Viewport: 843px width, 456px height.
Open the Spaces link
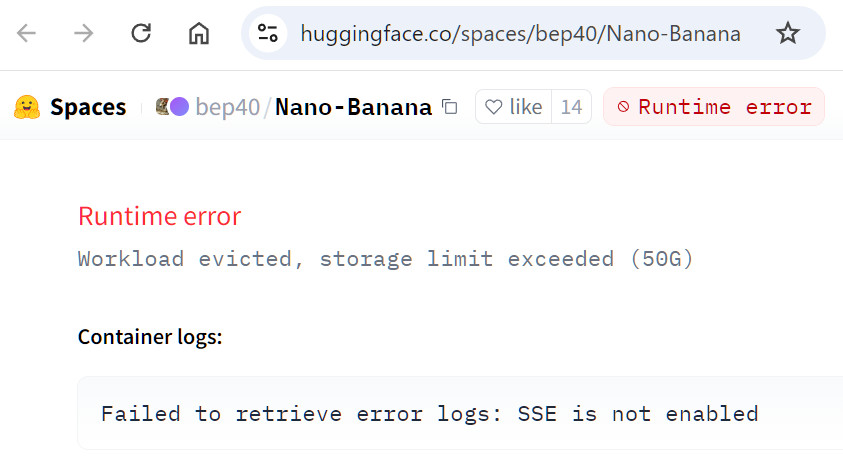tap(88, 107)
